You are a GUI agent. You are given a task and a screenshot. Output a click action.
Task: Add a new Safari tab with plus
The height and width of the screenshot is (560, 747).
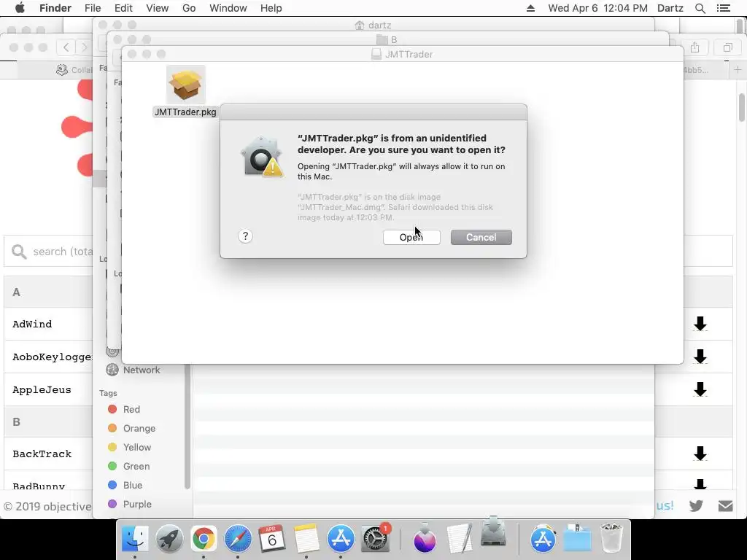pyautogui.click(x=738, y=70)
